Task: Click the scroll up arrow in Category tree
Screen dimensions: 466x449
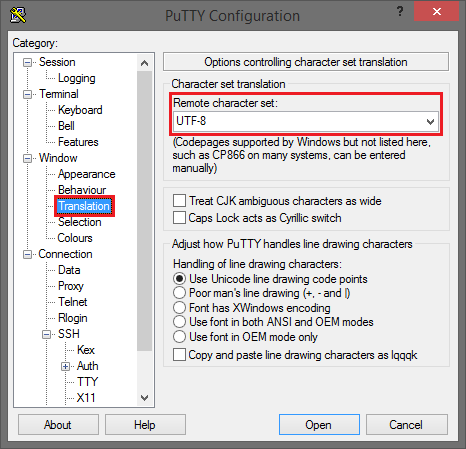Action: click(x=144, y=63)
